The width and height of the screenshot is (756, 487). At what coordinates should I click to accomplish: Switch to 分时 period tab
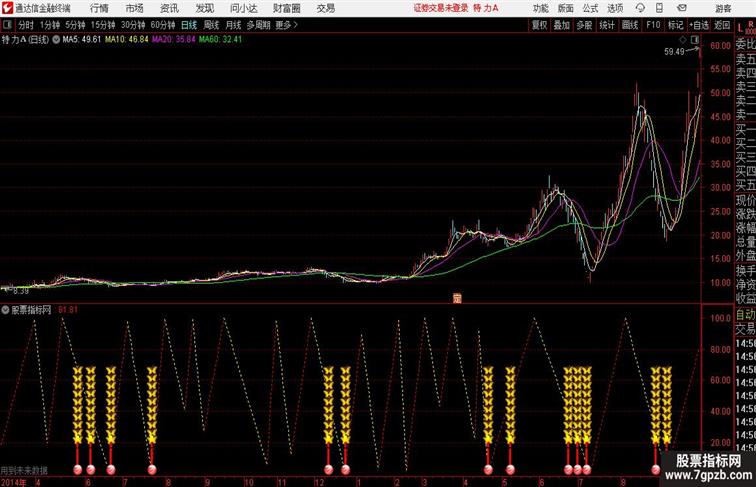point(26,25)
